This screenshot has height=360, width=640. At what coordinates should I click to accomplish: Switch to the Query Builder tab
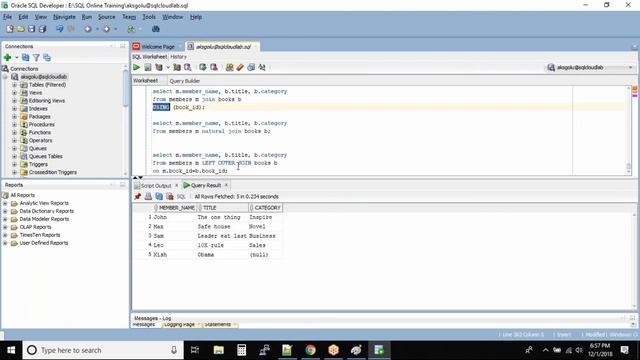[x=184, y=81]
